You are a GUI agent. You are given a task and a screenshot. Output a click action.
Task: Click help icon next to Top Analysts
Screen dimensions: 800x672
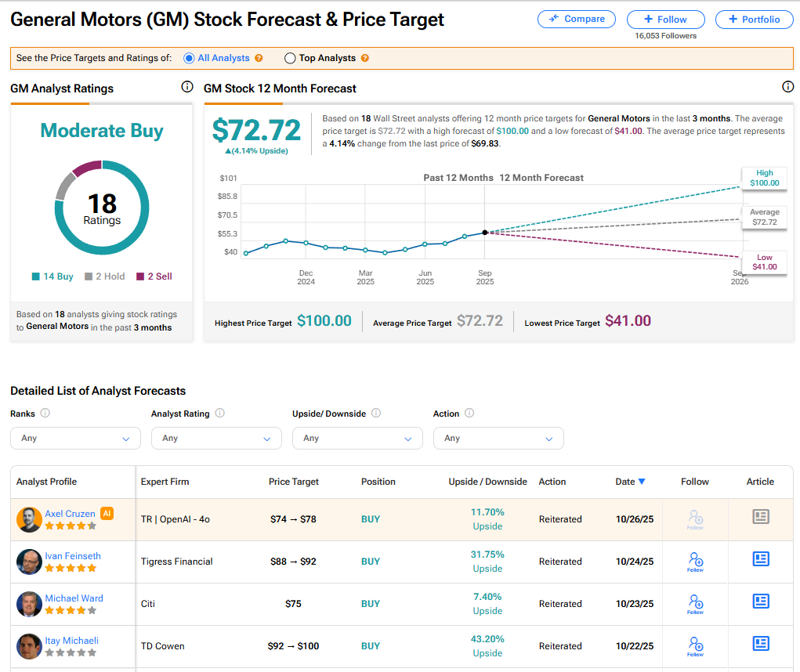click(364, 58)
